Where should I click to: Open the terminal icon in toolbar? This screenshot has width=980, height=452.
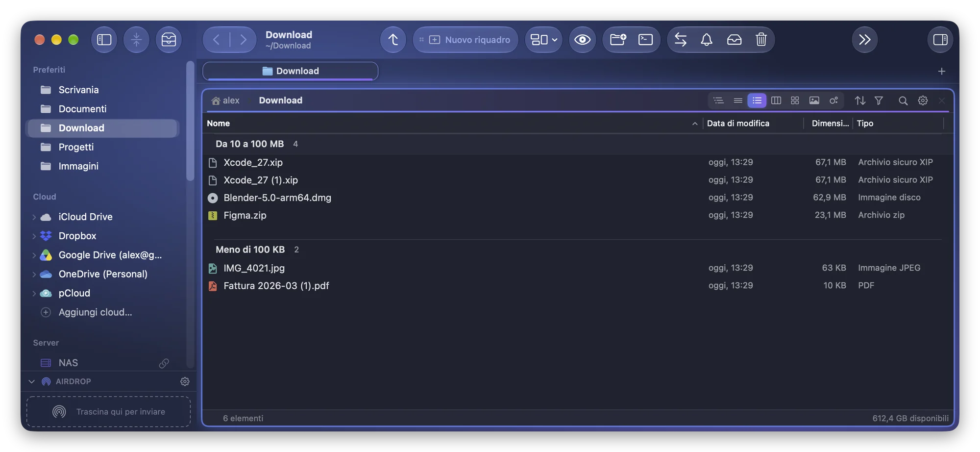coord(645,40)
